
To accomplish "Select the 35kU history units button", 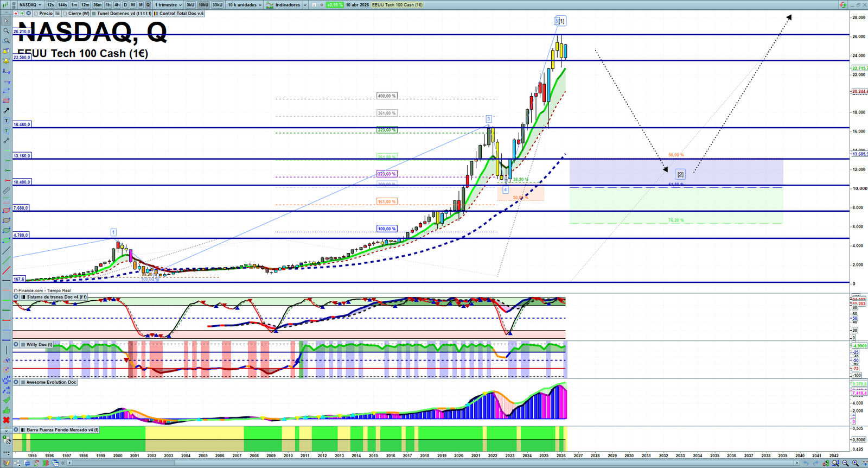I will (217, 5).
